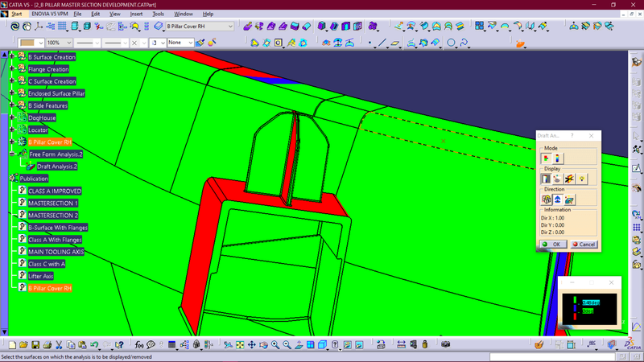This screenshot has width=644, height=362.
Task: Expand the Locator tree node
Action: pyautogui.click(x=12, y=130)
